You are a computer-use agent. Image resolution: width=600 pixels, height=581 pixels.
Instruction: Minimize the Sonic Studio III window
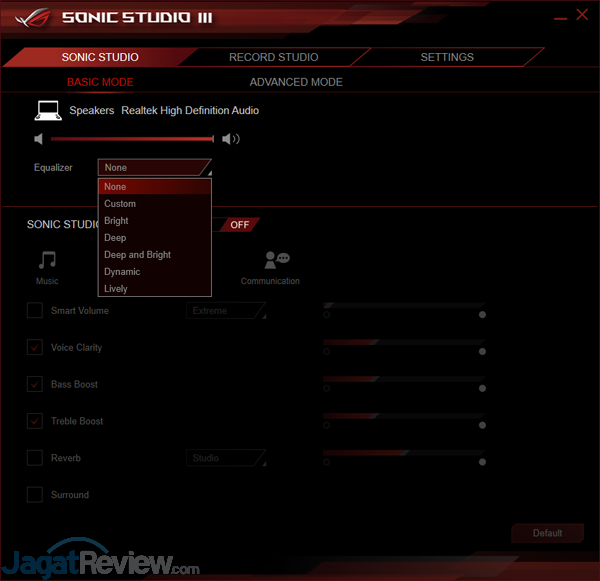point(560,18)
